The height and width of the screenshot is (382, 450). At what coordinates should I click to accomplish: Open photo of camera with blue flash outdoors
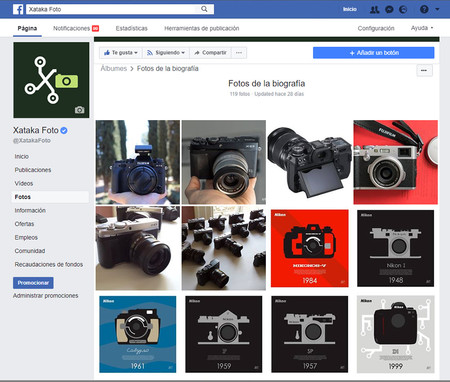tap(138, 162)
